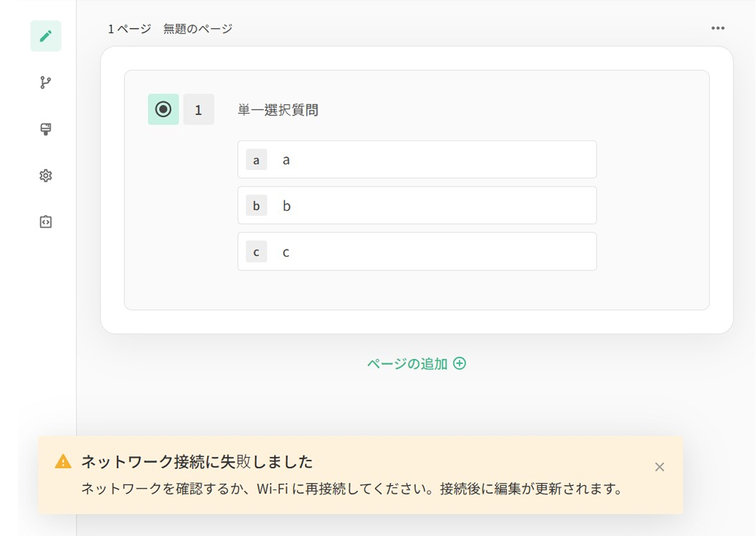756x536 pixels.
Task: Click the plus circle icon next to ページの追加
Action: coord(460,363)
